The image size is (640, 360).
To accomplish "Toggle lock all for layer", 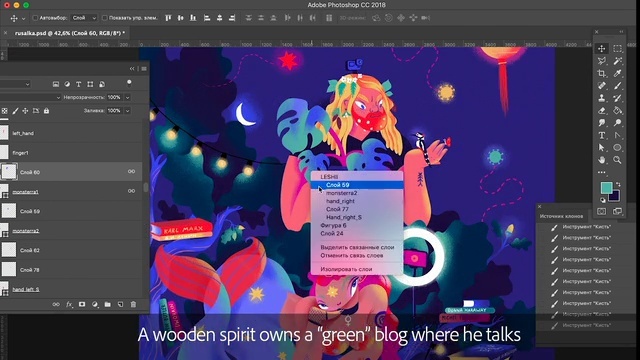I will (47, 111).
